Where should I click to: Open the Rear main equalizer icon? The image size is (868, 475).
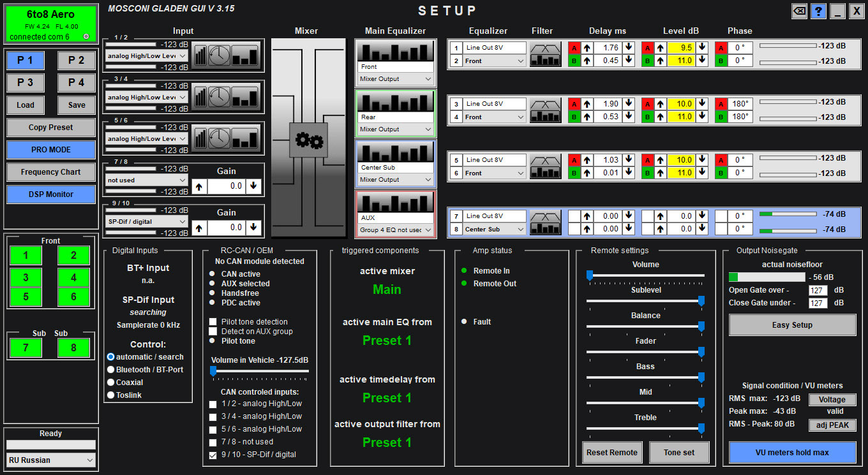pos(395,101)
